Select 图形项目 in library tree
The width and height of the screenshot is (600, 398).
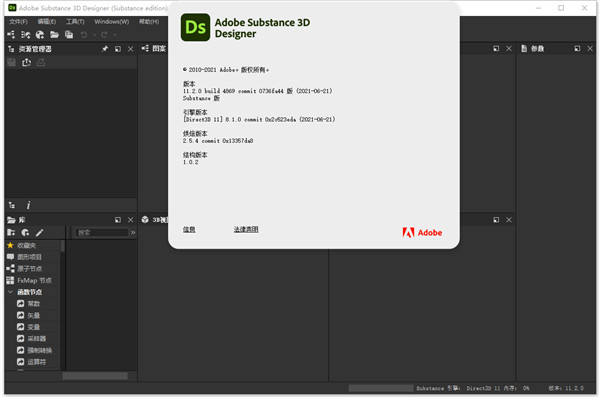(29, 257)
